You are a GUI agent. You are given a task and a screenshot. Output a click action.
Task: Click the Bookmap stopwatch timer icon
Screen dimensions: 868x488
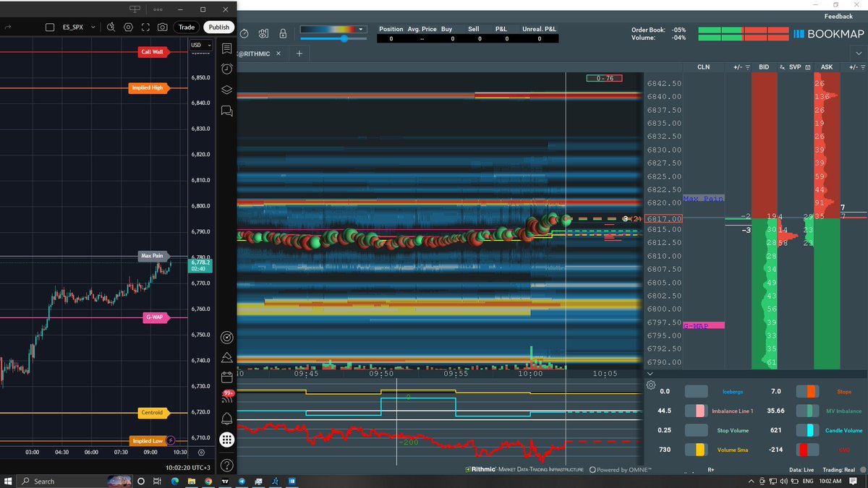[x=244, y=33]
